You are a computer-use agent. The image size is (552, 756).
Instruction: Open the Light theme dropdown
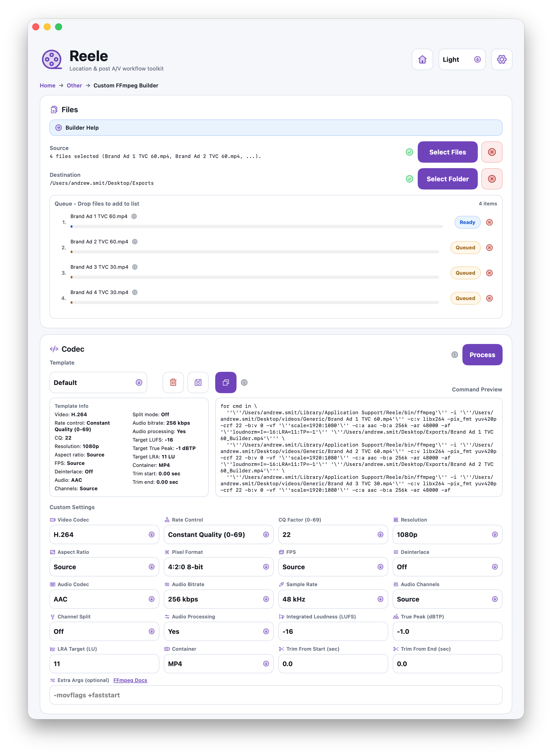click(462, 60)
